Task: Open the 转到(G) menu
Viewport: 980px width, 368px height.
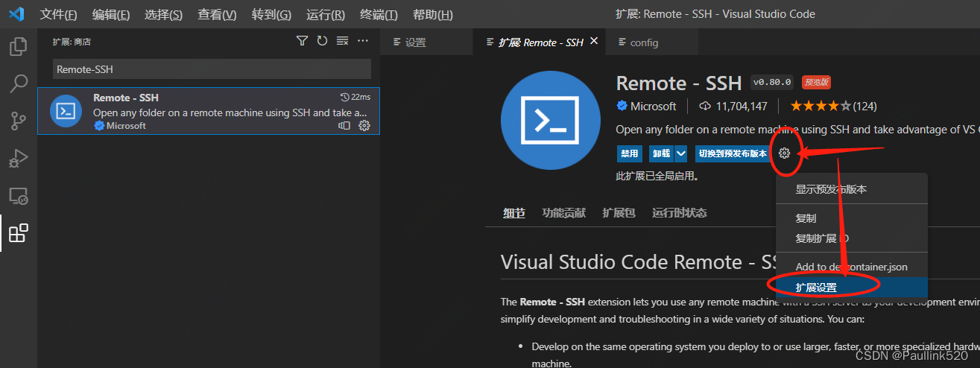Action: pos(271,14)
